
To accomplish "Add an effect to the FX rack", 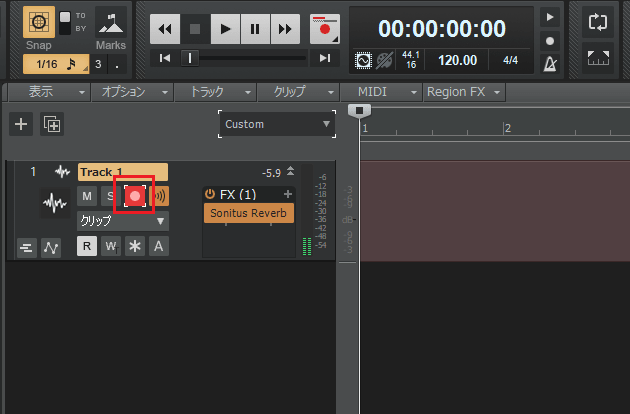I will tap(288, 194).
